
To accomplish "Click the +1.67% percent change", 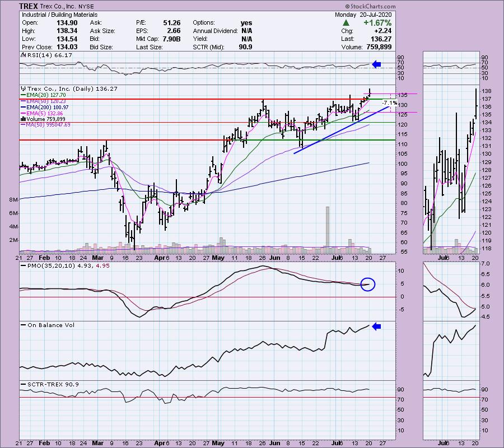I will click(377, 23).
